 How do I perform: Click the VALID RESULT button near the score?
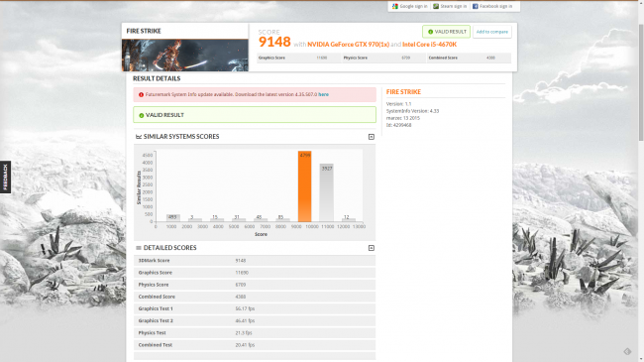tap(447, 32)
